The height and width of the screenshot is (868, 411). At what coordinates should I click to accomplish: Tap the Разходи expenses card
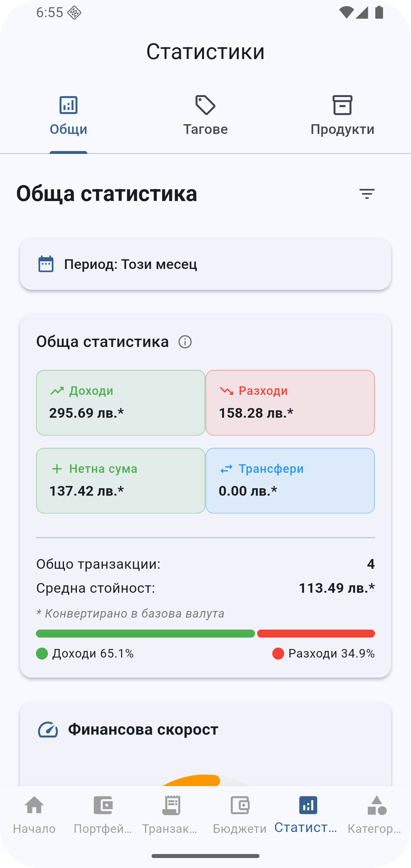click(290, 403)
